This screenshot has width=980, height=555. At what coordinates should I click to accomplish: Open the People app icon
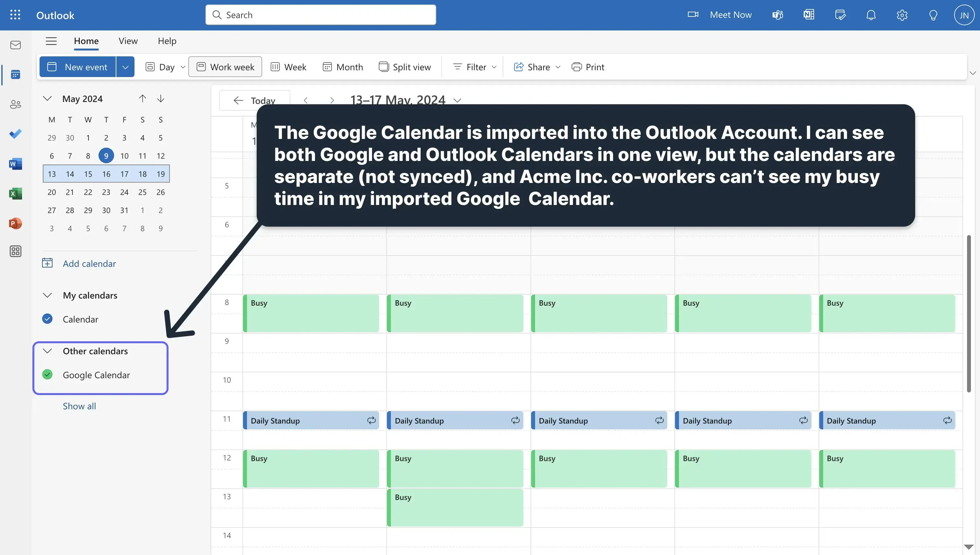[x=16, y=104]
